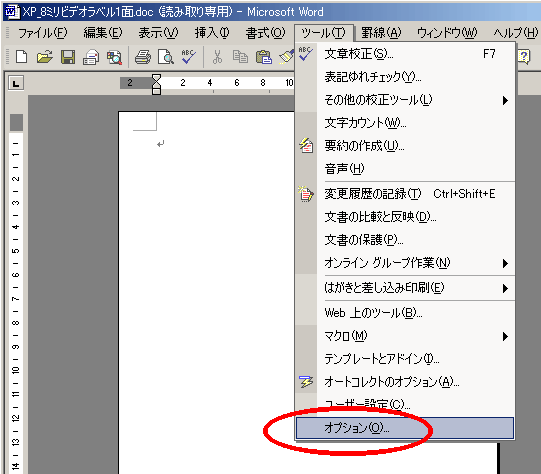The image size is (541, 474).
Task: Save document using the floppy disk icon
Action: [x=68, y=57]
